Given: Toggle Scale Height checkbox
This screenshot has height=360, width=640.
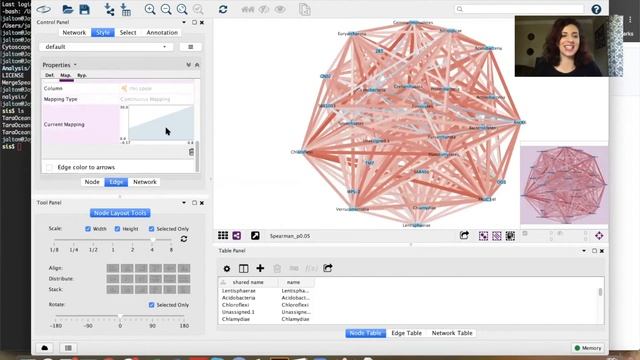Looking at the screenshot, I should (x=118, y=229).
